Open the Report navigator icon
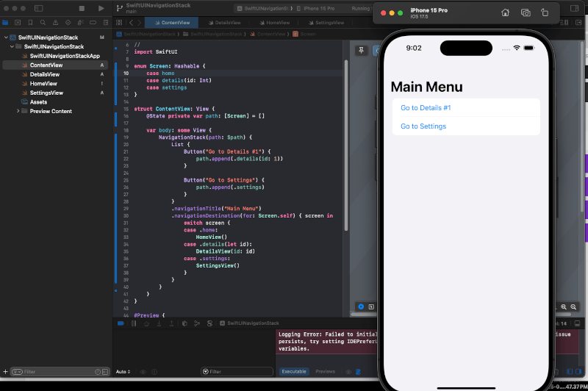The image size is (588, 391). point(106,23)
